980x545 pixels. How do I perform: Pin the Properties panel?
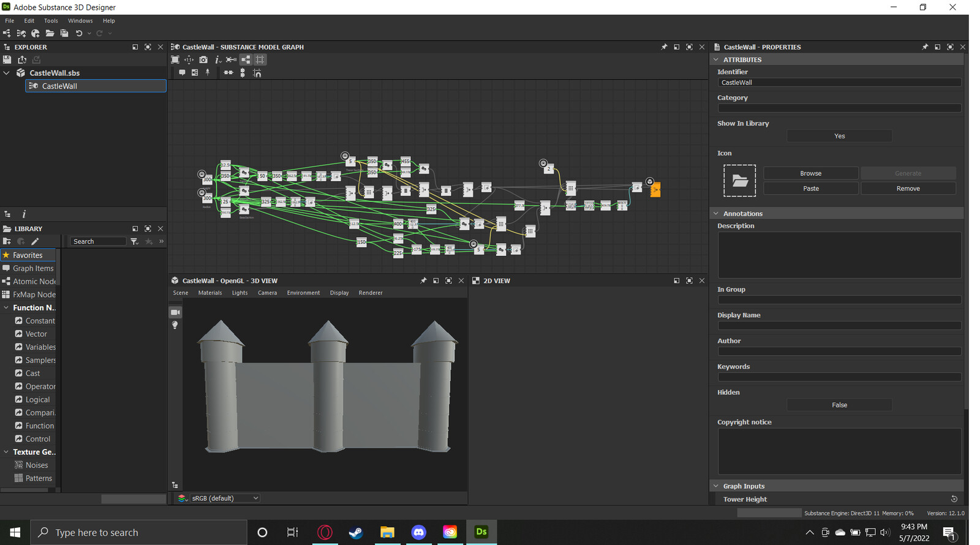click(925, 47)
